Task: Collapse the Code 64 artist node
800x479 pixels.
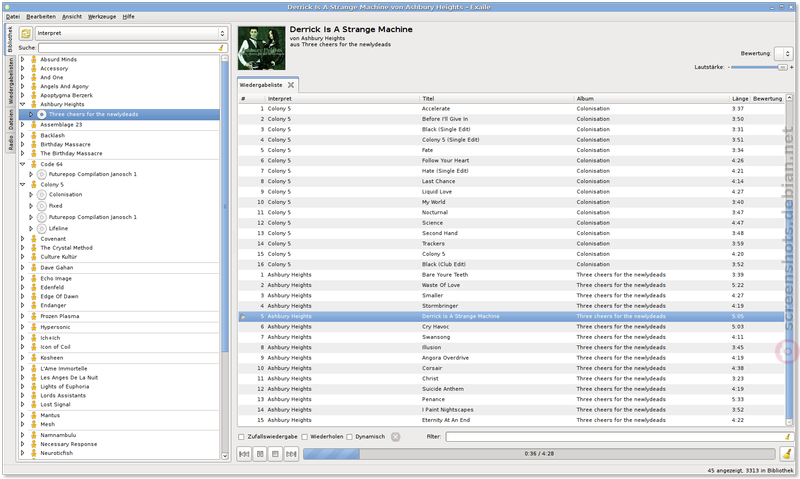Action: pyautogui.click(x=22, y=164)
